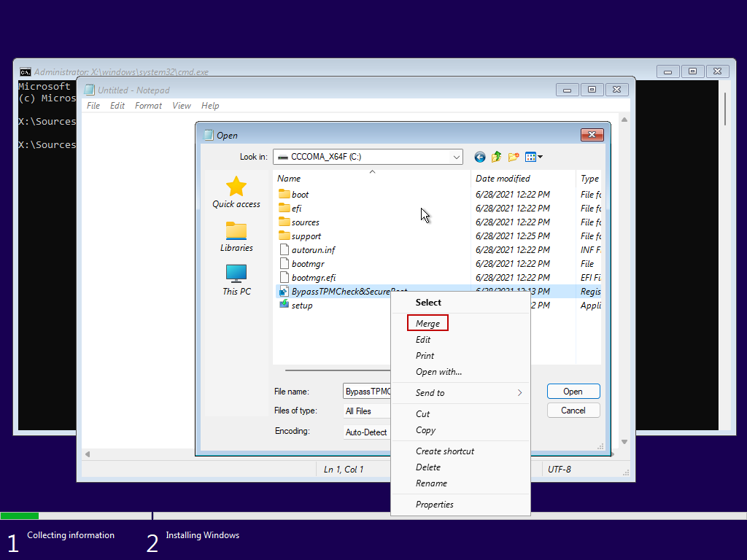Select the BypassTPMCheck registry file icon
The width and height of the screenshot is (747, 560).
pyautogui.click(x=284, y=291)
